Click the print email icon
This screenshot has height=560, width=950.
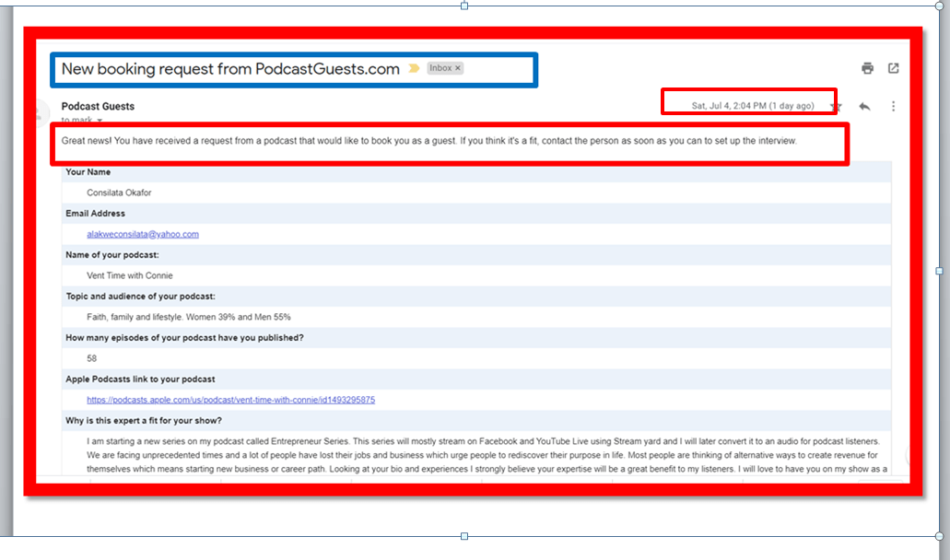pos(868,68)
